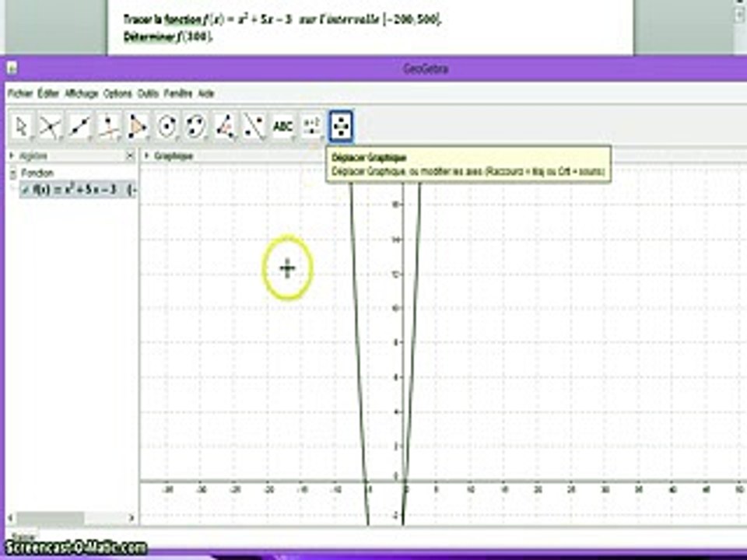
Task: Open the Éditer menu
Action: tap(48, 93)
